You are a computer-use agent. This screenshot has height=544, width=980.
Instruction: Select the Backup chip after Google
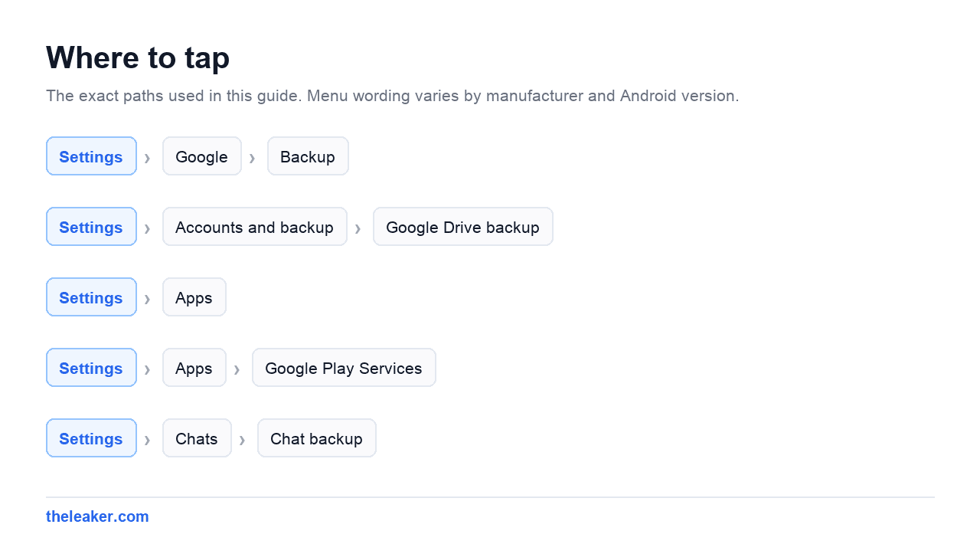308,156
